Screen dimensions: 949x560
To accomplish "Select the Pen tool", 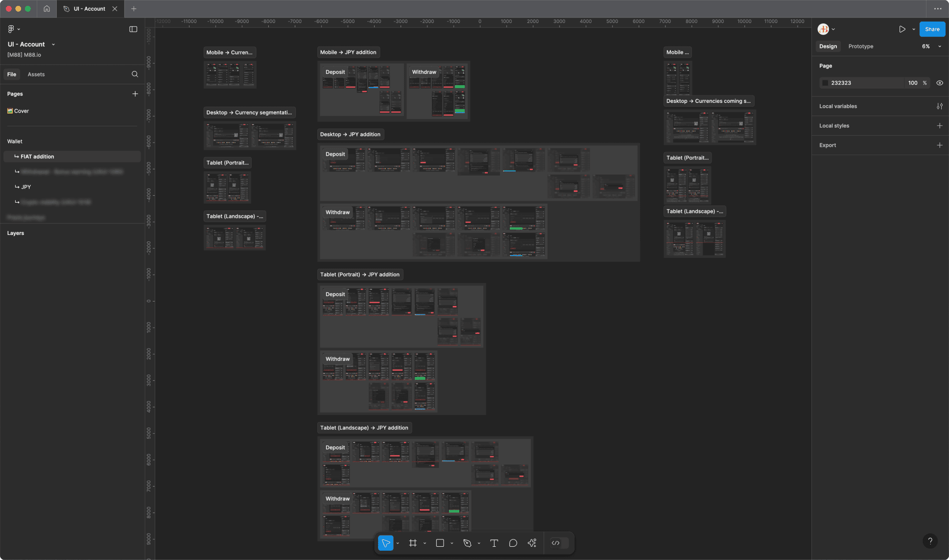I will click(467, 543).
